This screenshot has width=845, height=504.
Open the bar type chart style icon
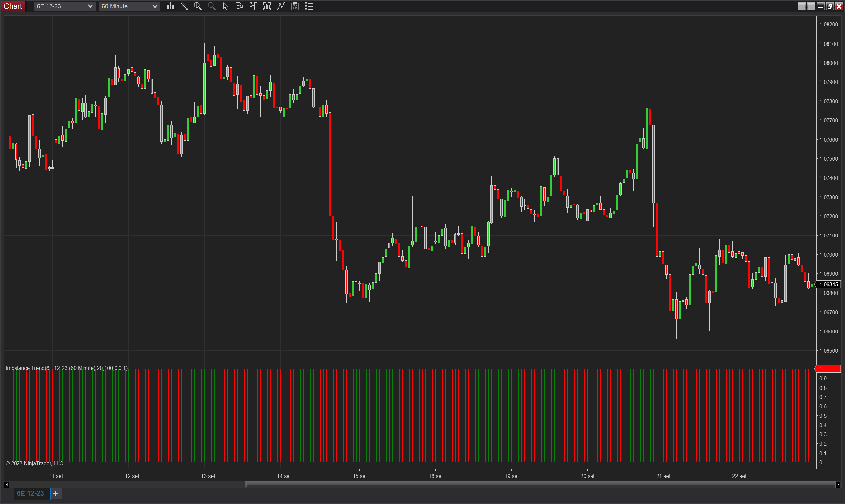click(171, 6)
